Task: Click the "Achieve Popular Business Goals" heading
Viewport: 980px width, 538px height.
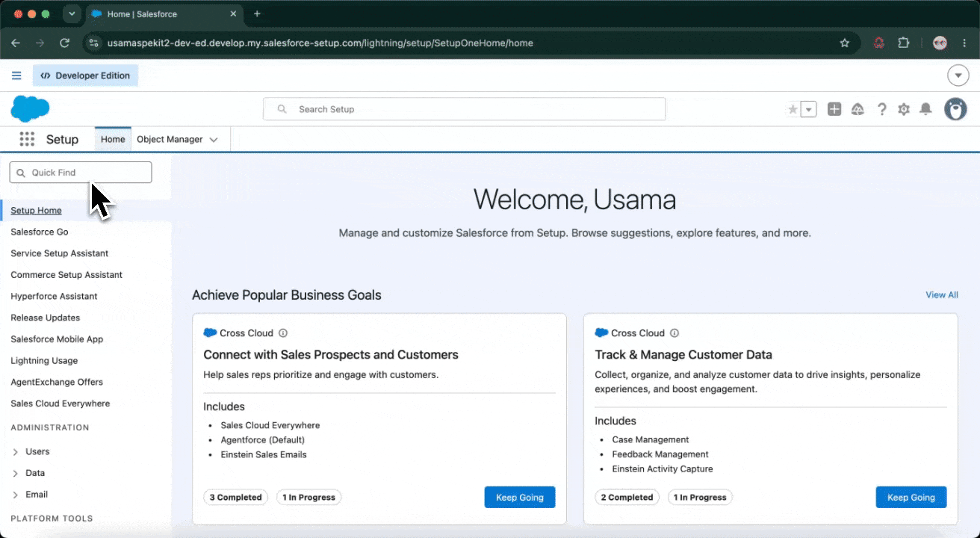Action: pos(287,295)
